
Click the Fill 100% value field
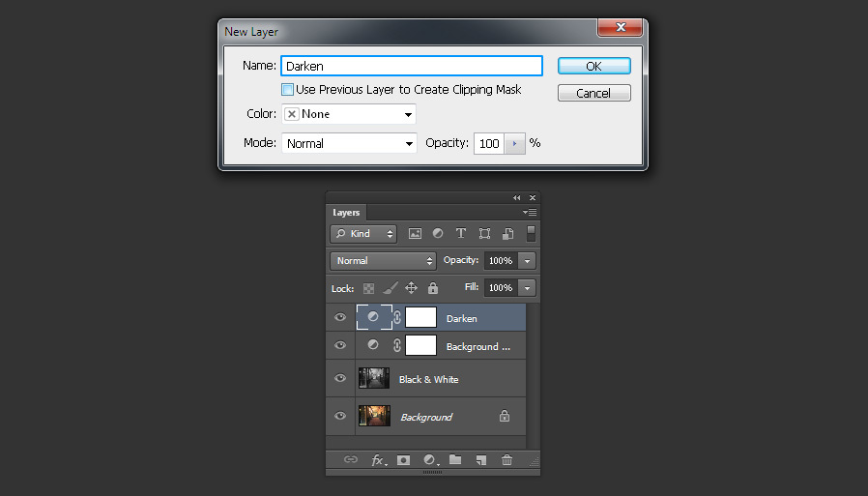[x=501, y=288]
